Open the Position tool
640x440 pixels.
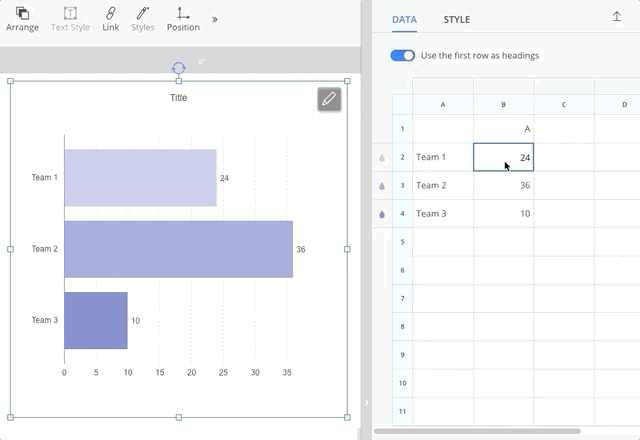[183, 18]
